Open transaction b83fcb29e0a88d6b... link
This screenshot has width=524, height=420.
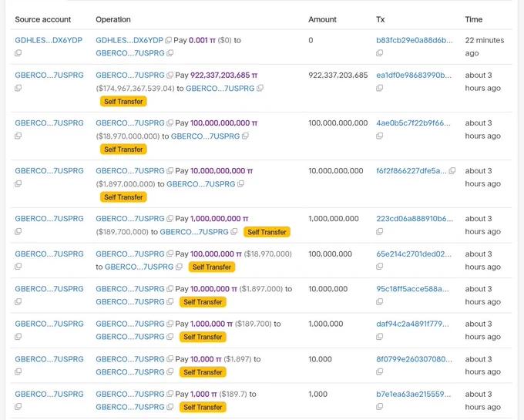click(415, 40)
